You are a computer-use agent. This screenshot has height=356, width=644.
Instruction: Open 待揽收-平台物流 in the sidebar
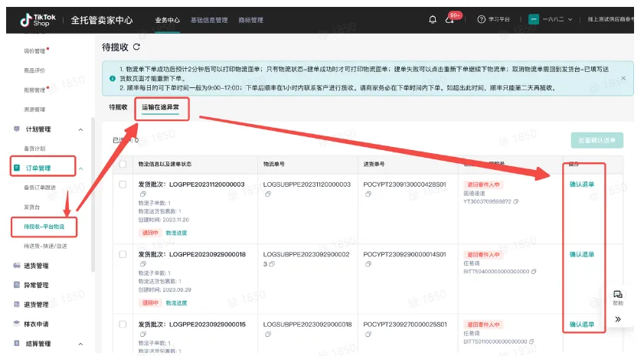[x=44, y=227]
